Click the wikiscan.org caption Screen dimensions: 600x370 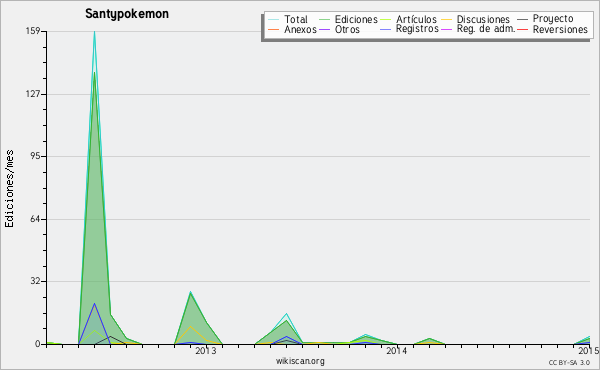[300, 361]
